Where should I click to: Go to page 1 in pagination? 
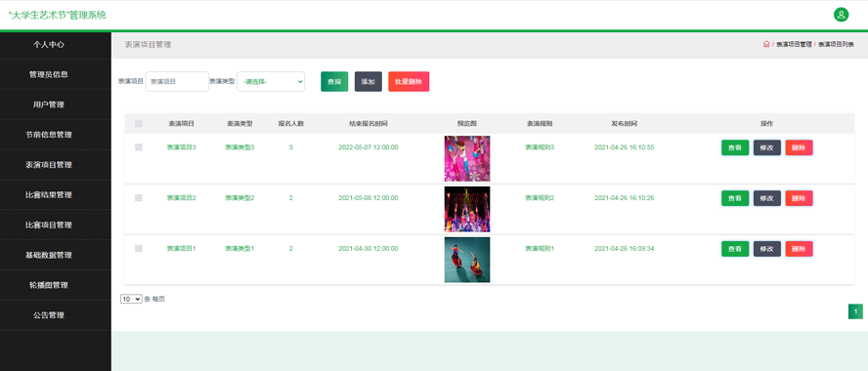click(x=855, y=311)
